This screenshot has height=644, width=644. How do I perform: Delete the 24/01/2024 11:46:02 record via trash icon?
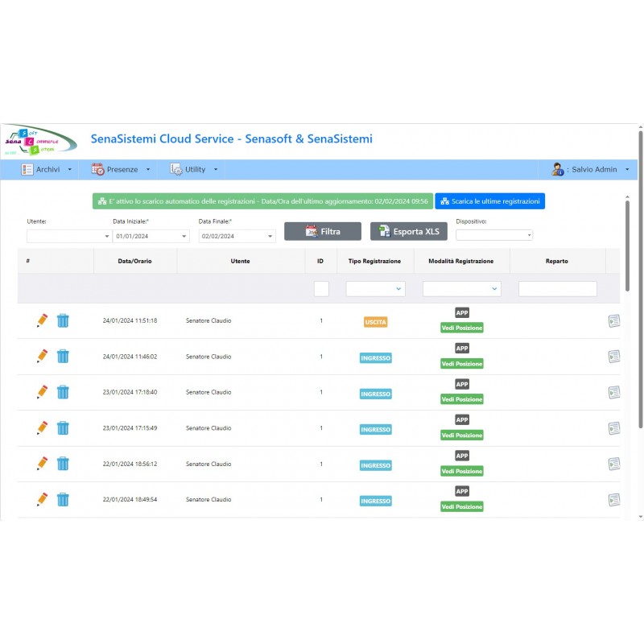pyautogui.click(x=63, y=356)
